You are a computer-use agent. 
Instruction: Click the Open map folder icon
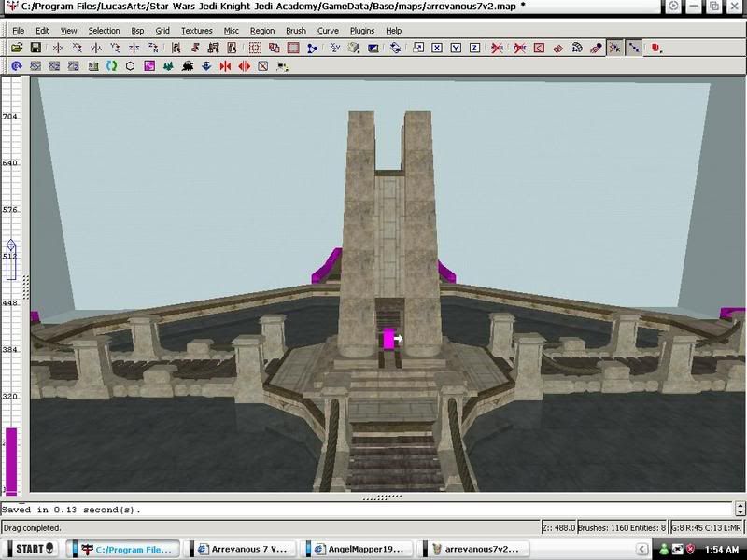click(17, 48)
